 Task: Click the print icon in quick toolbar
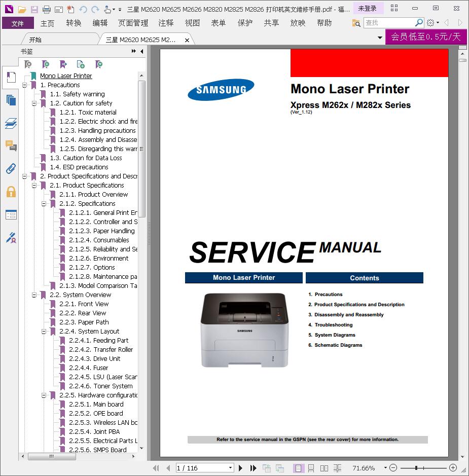(x=47, y=10)
